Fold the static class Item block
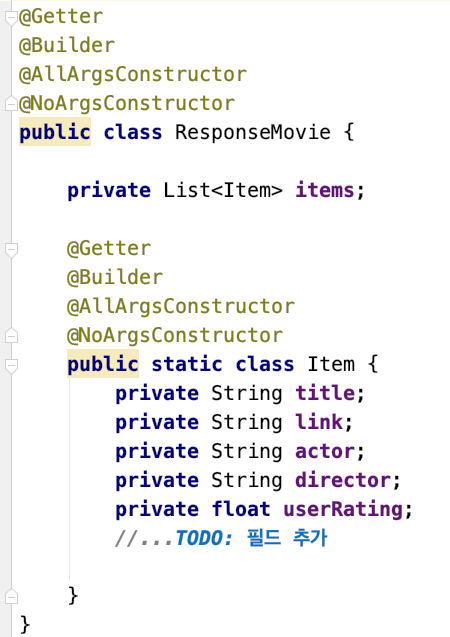Screen dimensions: 450x637 [11, 366]
